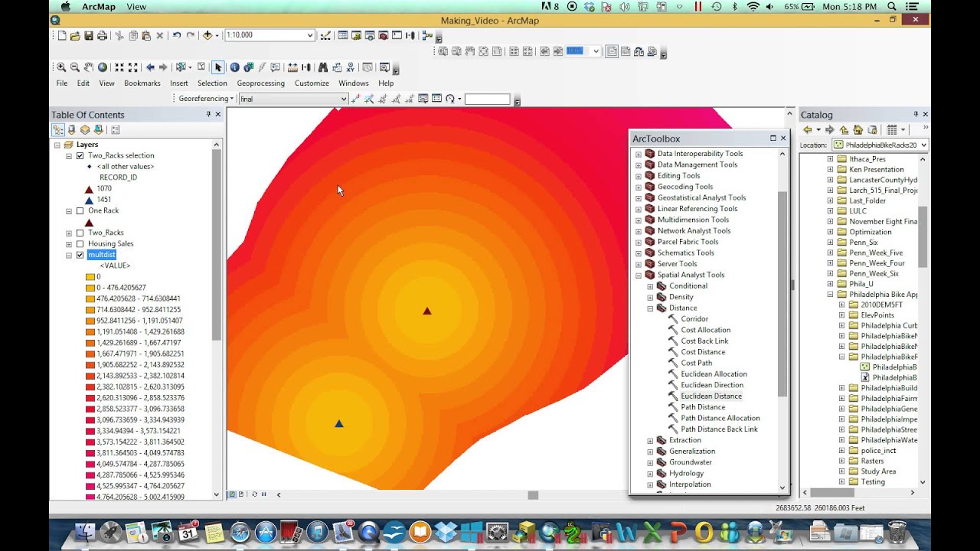Select the Corridor tool in ArcToolbox
This screenshot has width=980, height=551.
(x=694, y=319)
